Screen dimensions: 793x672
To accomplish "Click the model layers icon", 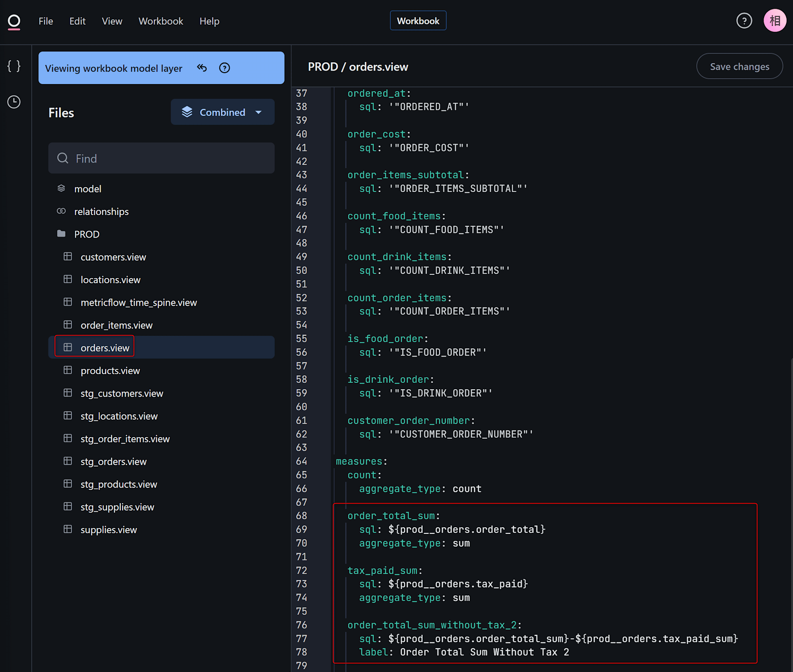I will point(61,188).
